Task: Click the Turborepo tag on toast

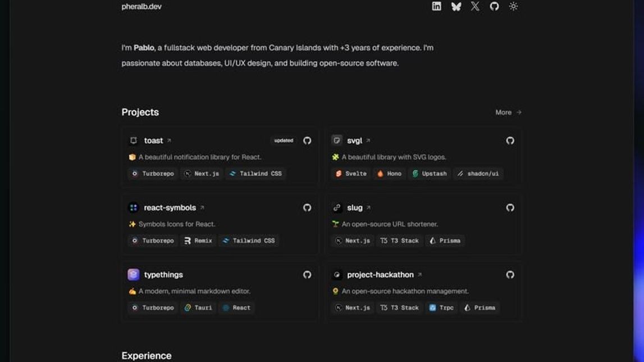Action: click(153, 174)
